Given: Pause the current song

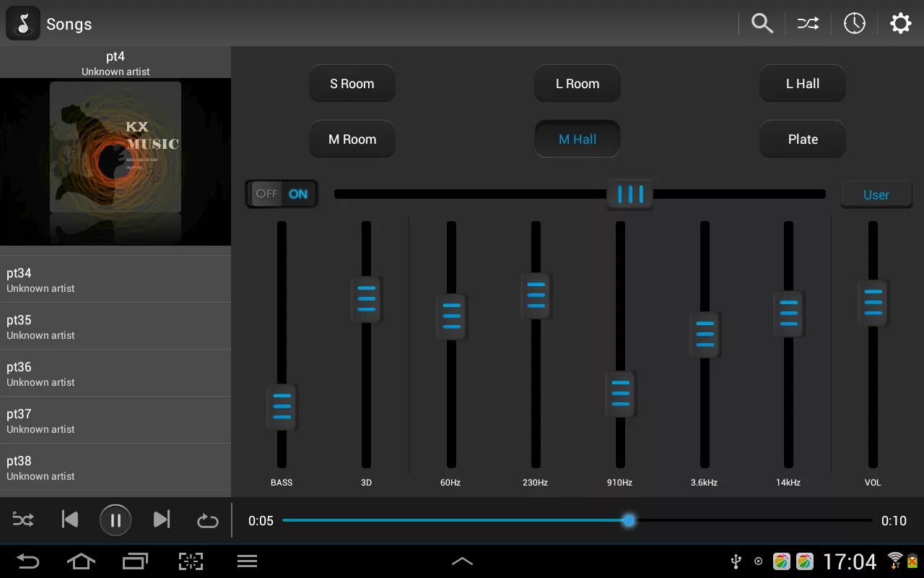Looking at the screenshot, I should 115,519.
